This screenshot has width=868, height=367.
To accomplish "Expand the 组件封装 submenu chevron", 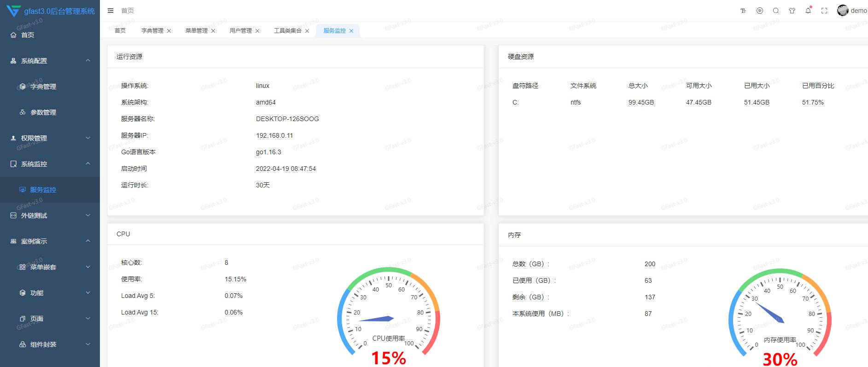I will point(88,344).
